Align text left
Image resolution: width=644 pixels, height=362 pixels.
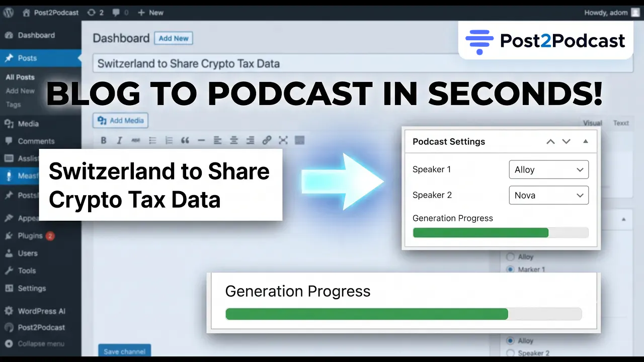tap(217, 140)
